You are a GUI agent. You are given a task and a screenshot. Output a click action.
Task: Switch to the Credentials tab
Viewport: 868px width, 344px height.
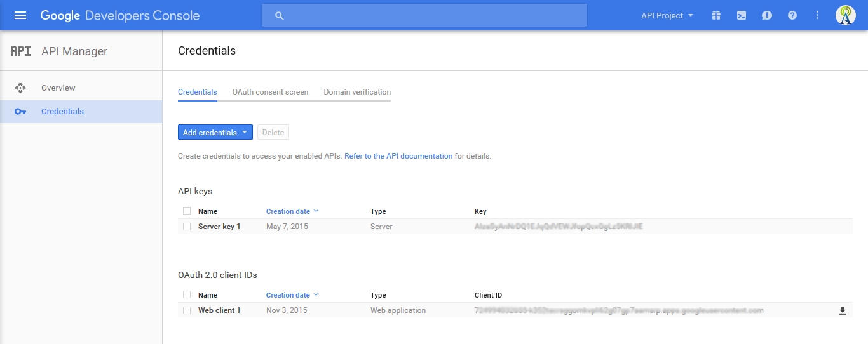[x=198, y=92]
